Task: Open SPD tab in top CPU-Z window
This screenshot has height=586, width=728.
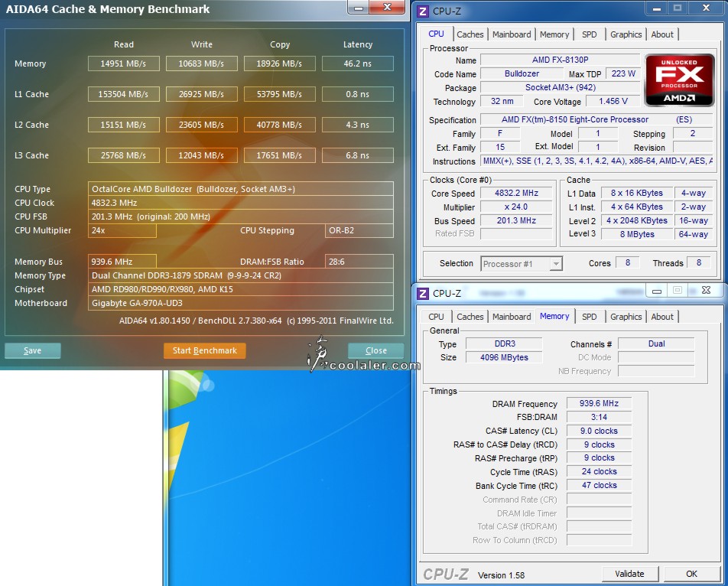Action: coord(589,34)
